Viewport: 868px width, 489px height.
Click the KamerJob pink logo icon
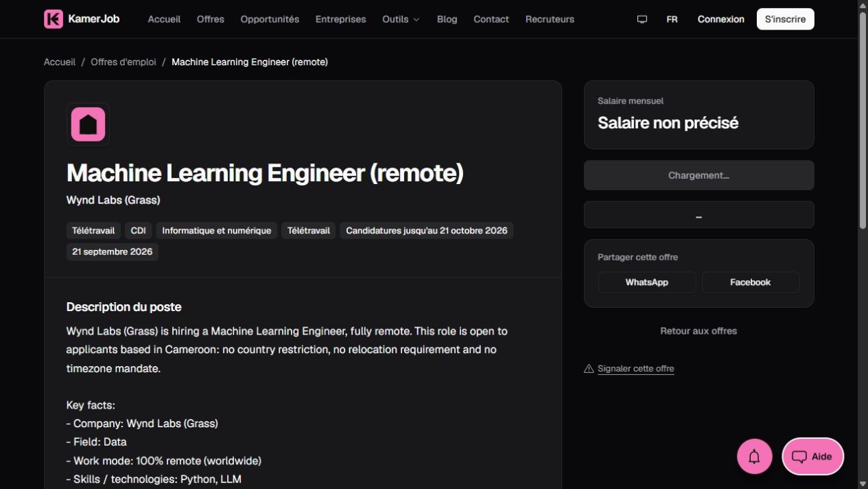coord(54,19)
